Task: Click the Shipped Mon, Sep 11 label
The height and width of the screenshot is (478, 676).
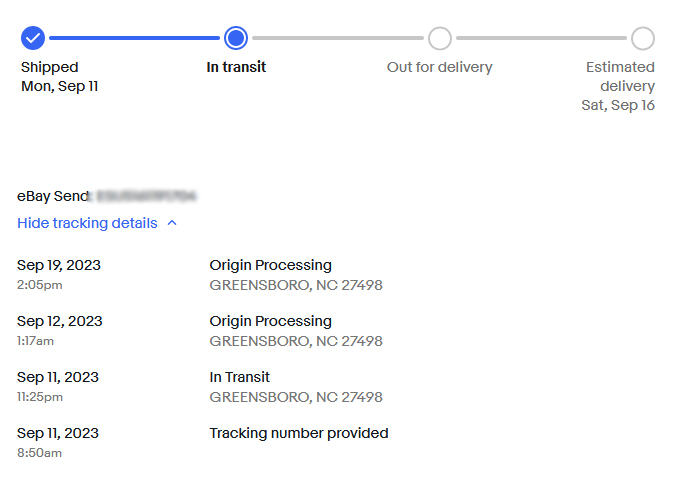Action: click(x=59, y=77)
